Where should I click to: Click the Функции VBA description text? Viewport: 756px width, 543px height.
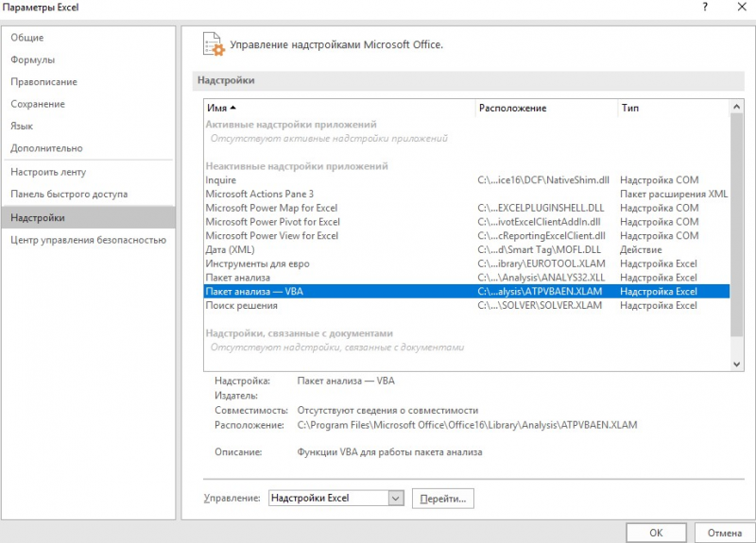(389, 452)
